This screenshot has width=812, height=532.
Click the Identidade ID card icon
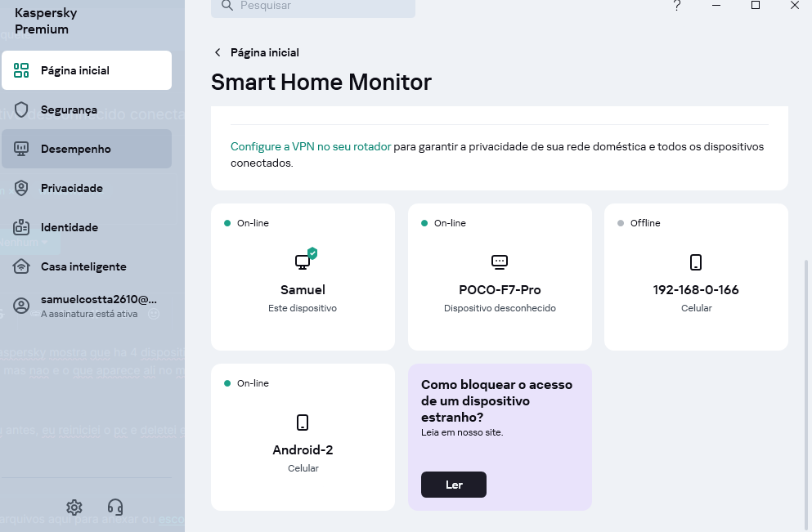click(21, 227)
